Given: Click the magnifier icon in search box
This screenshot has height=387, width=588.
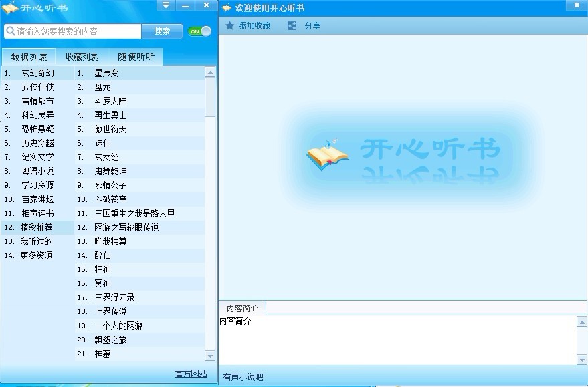Looking at the screenshot, I should click(11, 31).
